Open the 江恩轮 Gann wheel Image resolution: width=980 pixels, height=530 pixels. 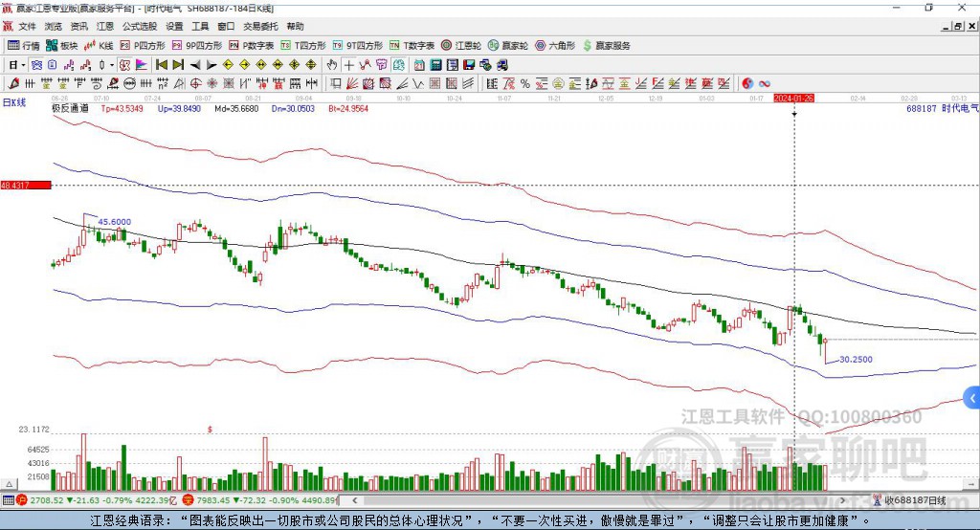coord(461,46)
